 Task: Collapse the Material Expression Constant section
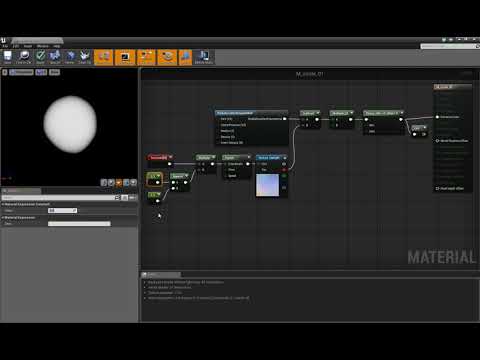(x=3, y=204)
